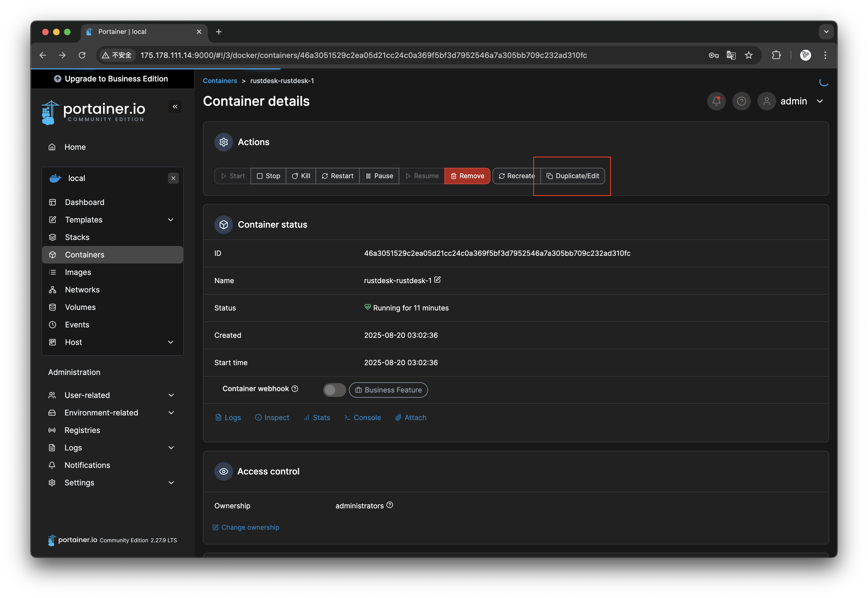Expand the Host sidebar section

[171, 342]
